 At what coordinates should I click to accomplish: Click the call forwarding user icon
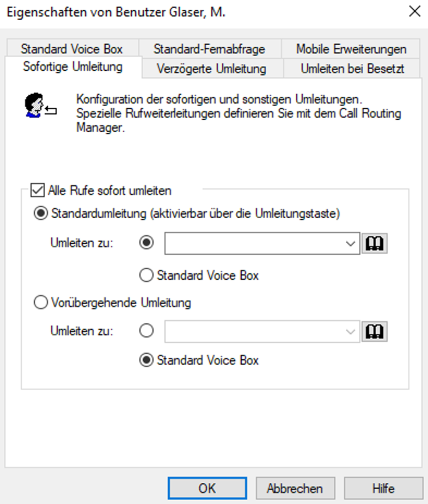[x=41, y=105]
